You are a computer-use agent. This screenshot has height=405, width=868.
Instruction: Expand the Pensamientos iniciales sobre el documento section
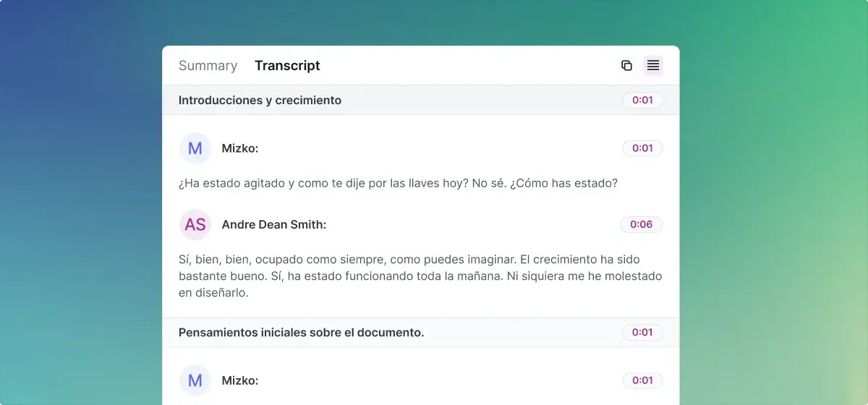coord(421,333)
